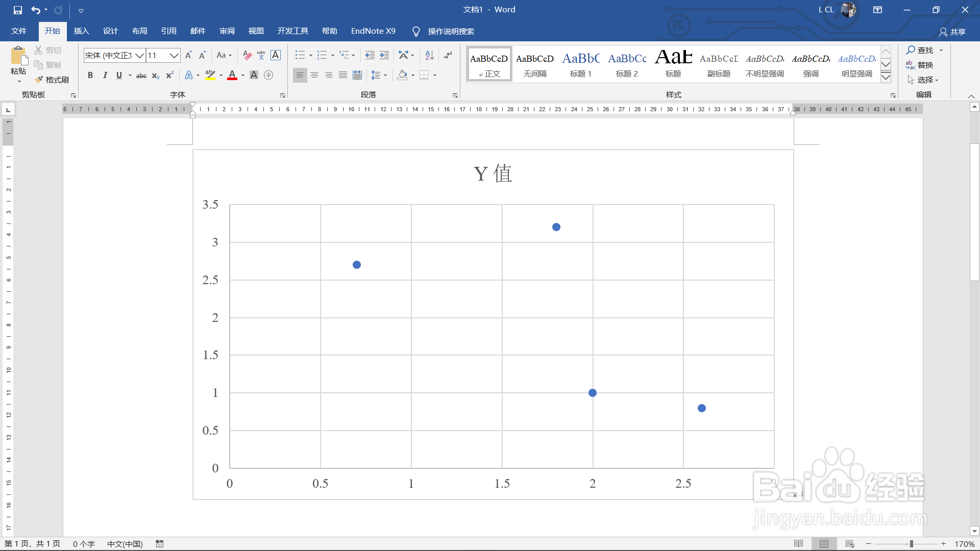
Task: Click the Sort A-Z icon
Action: [429, 55]
